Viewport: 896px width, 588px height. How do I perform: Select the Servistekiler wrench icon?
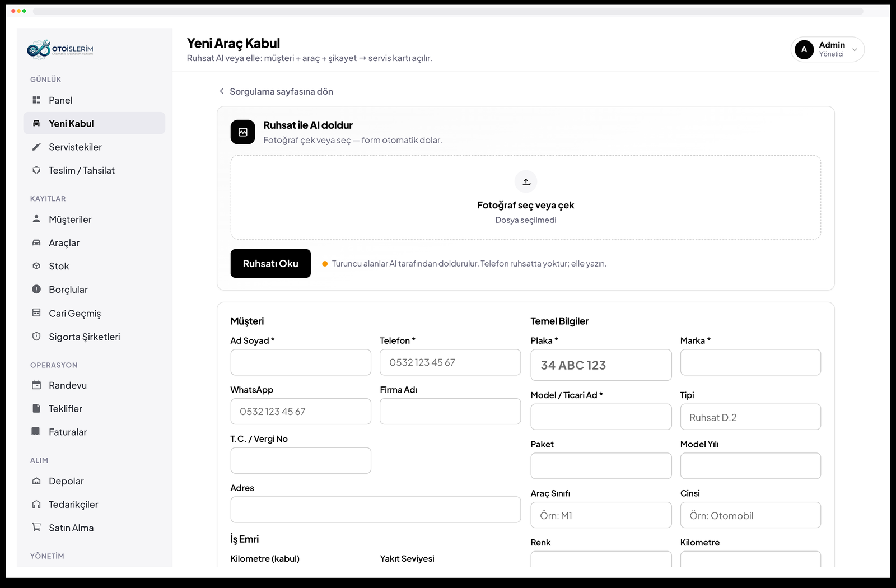click(x=36, y=147)
